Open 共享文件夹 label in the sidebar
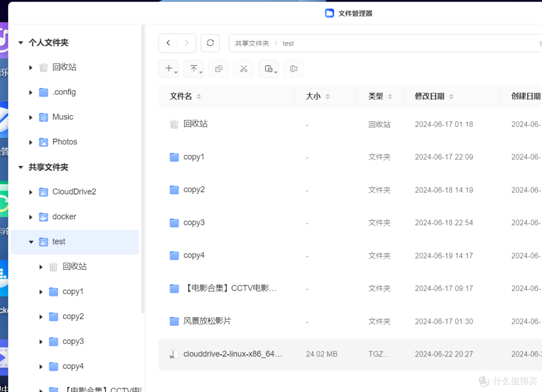 (x=48, y=167)
